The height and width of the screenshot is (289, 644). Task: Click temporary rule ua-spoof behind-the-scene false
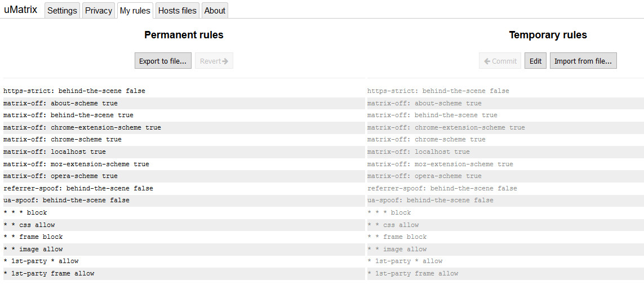coord(430,200)
